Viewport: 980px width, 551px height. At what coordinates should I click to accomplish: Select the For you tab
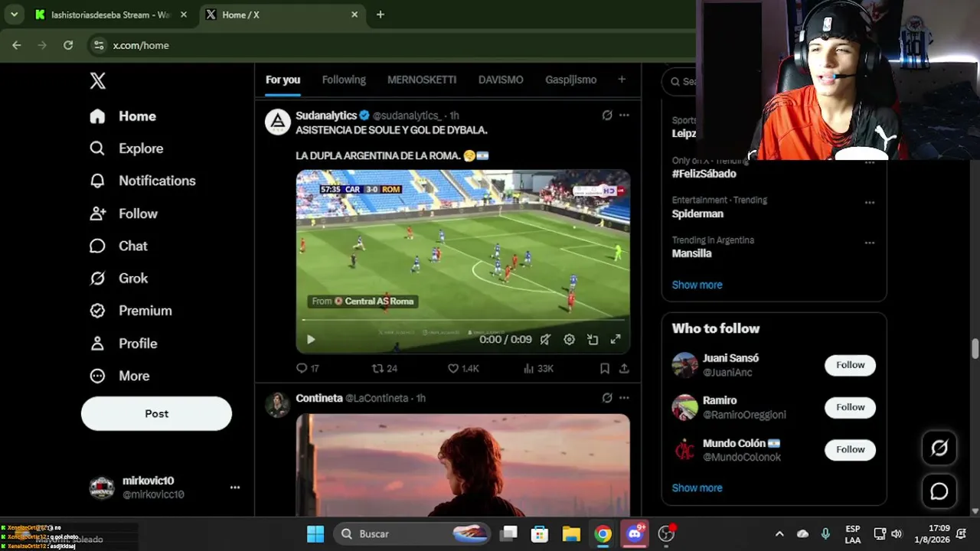283,80
